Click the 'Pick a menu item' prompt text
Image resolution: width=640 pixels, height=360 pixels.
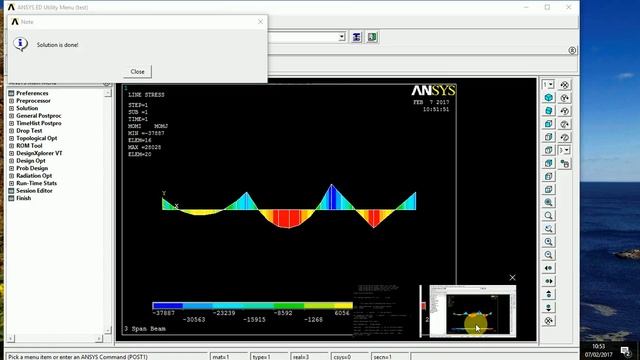78,357
